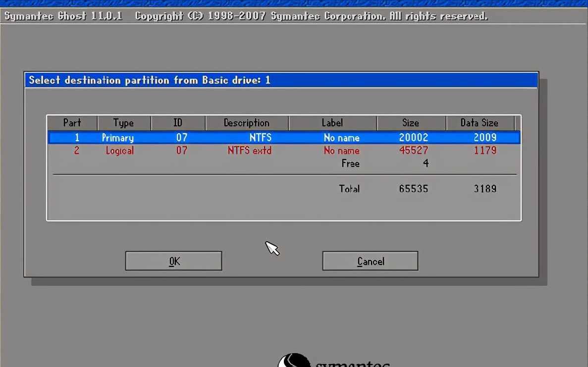Confirm the partition selection with OK
The height and width of the screenshot is (367, 588).
[x=173, y=261]
